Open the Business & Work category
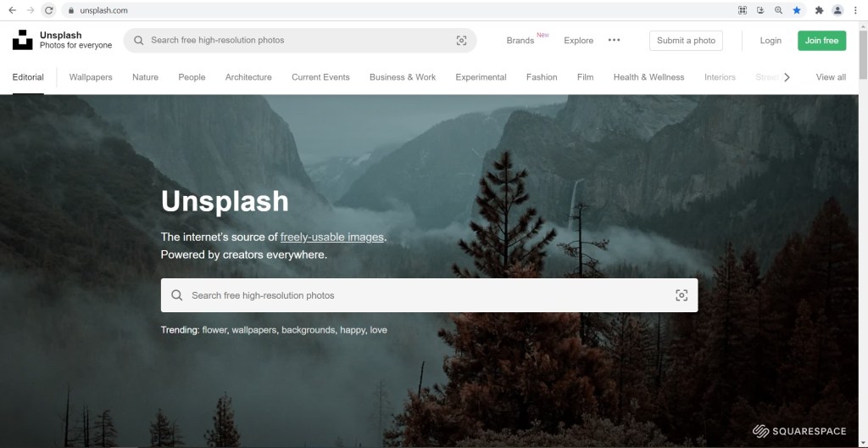 pos(403,77)
